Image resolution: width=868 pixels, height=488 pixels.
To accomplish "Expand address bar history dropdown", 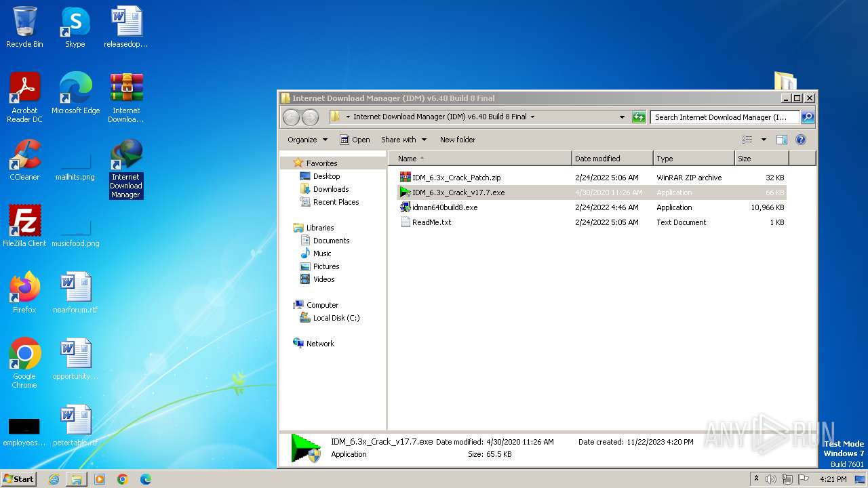I will click(622, 117).
